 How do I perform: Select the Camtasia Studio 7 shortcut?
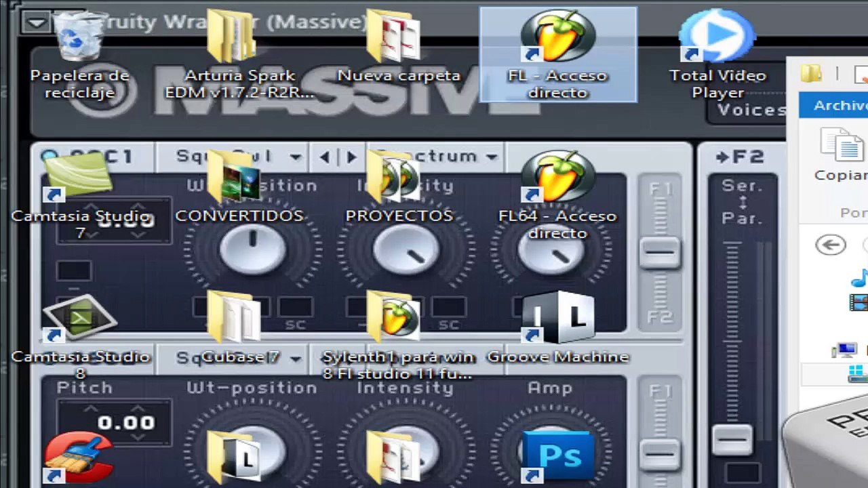(80, 196)
